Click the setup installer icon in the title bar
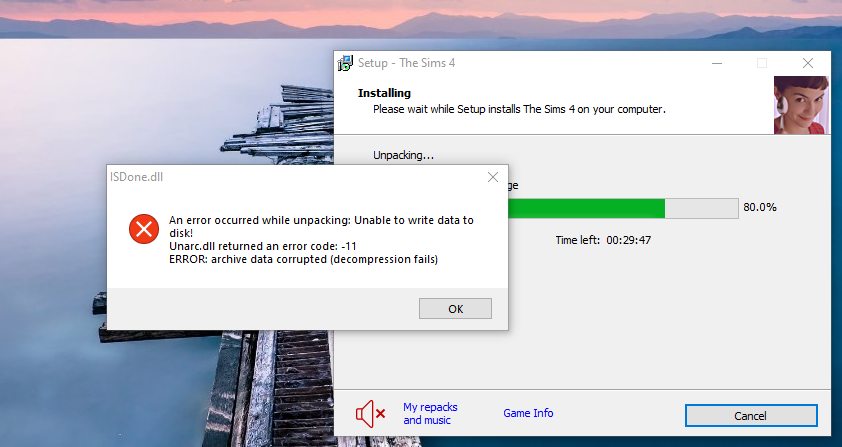 (x=345, y=63)
